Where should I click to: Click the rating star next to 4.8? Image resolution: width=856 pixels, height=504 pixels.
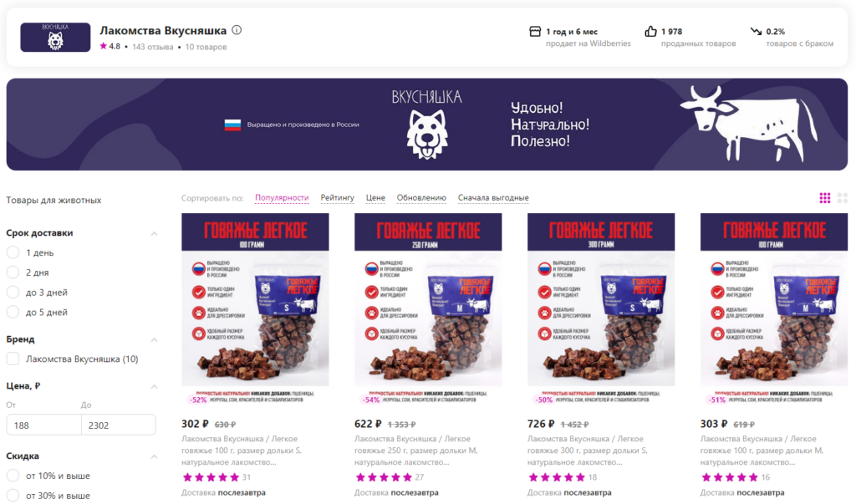pos(103,46)
